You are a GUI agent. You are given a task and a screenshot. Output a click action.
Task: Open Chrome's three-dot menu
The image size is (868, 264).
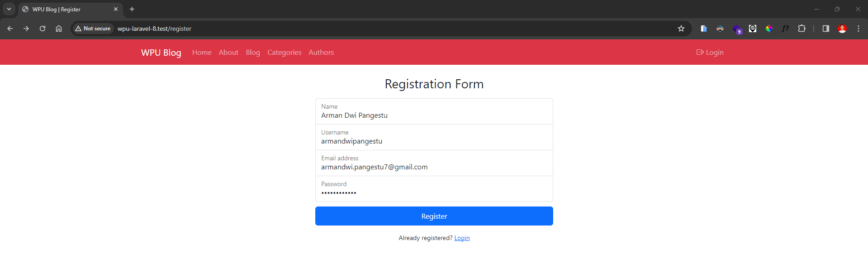coord(859,29)
